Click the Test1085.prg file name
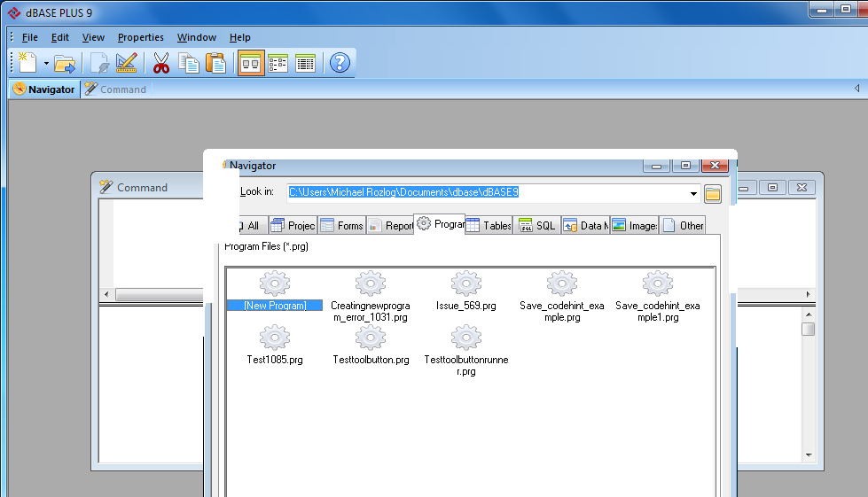868x497 pixels. [275, 360]
